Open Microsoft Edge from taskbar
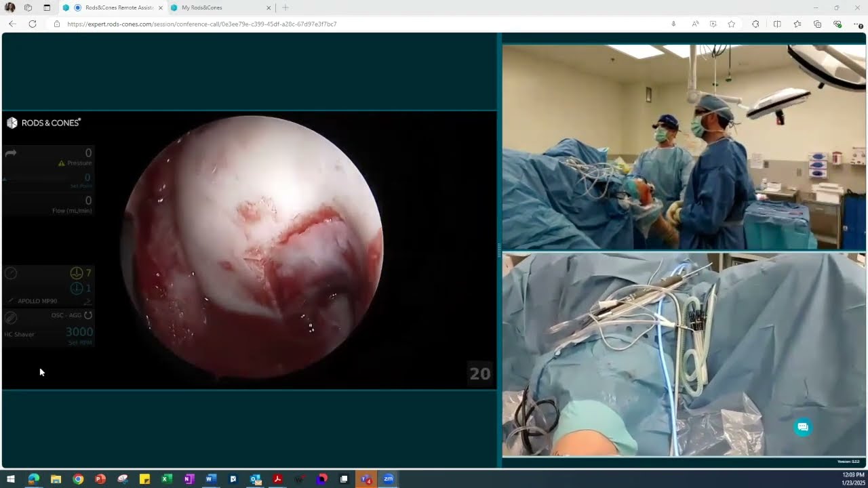This screenshot has width=868, height=488. (33, 479)
